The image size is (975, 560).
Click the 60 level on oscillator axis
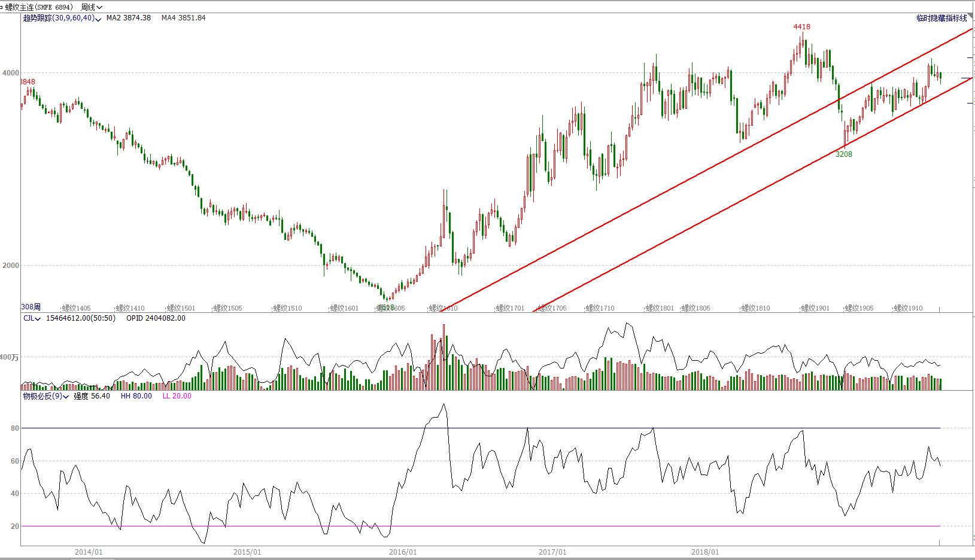(x=15, y=461)
